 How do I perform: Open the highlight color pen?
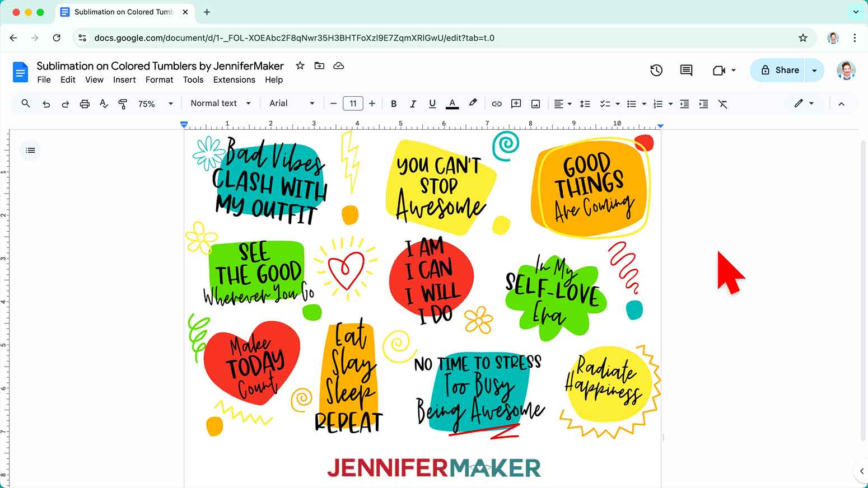pos(473,103)
